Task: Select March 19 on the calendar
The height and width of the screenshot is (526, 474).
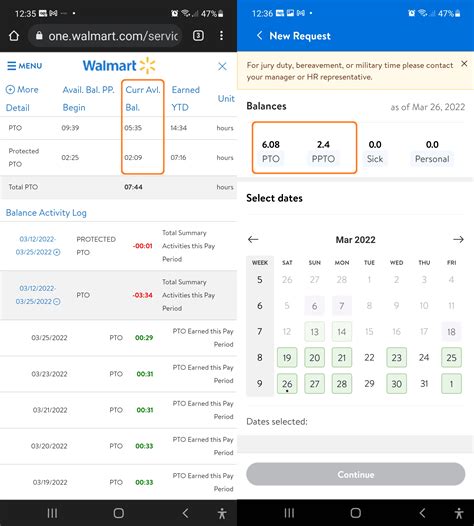Action: coord(287,358)
